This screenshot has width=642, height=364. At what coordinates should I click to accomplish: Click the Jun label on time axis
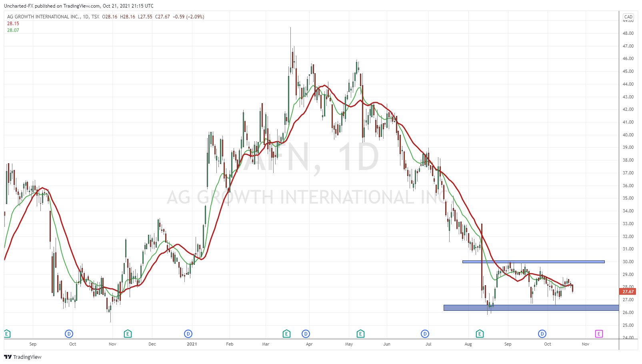pos(387,344)
